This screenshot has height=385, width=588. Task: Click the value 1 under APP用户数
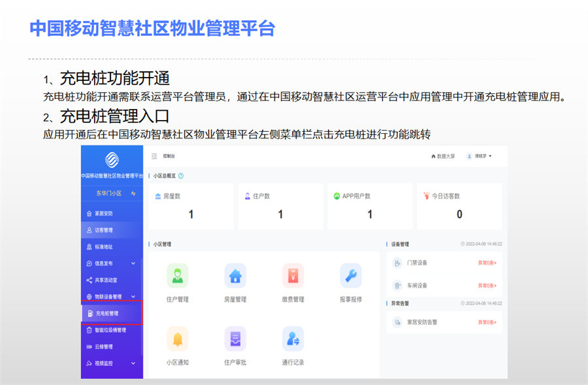pos(370,214)
